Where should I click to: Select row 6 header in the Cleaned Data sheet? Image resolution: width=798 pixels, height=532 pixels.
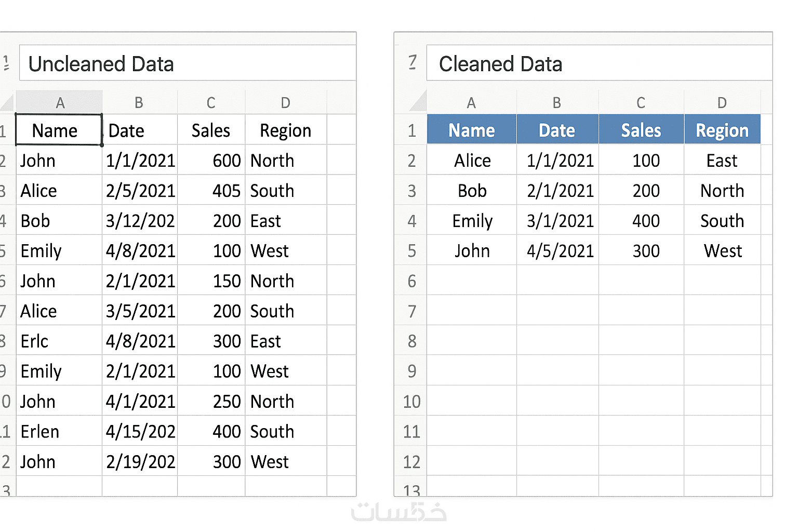pos(411,281)
